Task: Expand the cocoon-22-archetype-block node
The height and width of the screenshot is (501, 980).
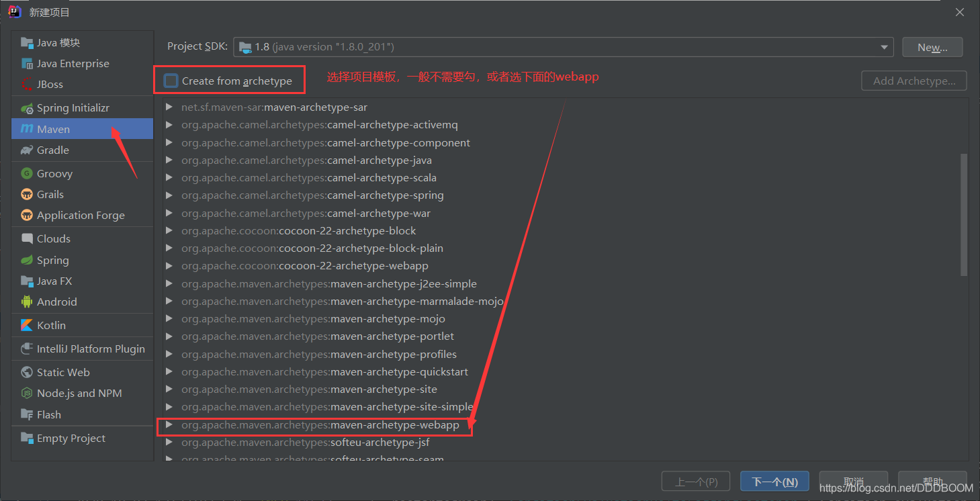Action: click(x=169, y=231)
